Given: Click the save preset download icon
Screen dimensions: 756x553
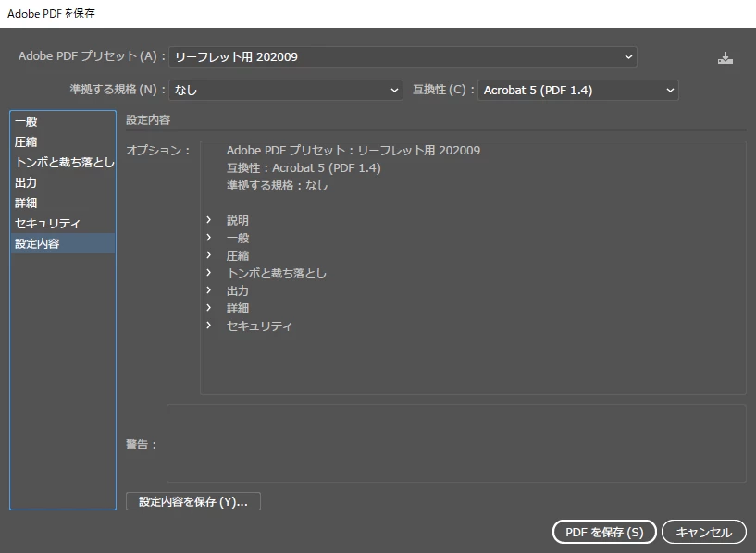Looking at the screenshot, I should pyautogui.click(x=725, y=58).
